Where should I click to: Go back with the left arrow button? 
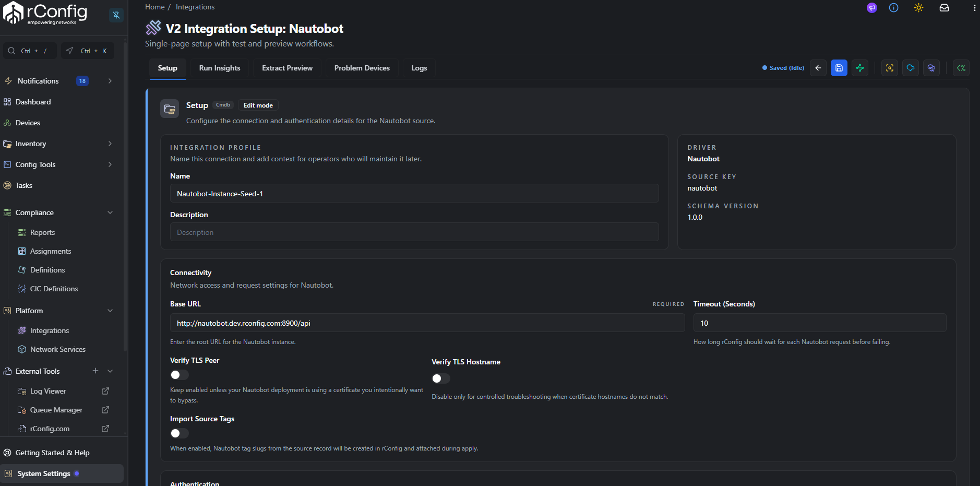click(x=818, y=68)
